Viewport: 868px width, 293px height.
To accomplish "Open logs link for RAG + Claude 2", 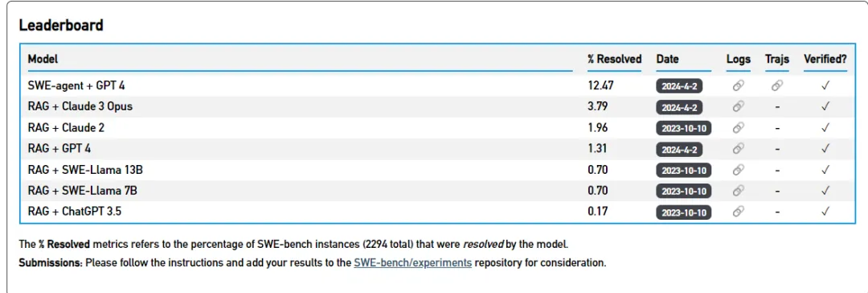I will coord(738,128).
